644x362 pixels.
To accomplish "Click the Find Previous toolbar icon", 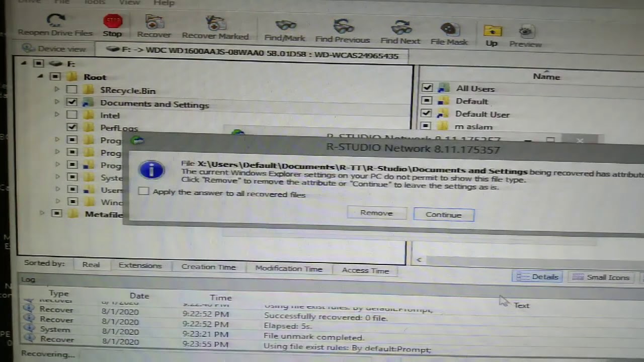I will pos(343,27).
